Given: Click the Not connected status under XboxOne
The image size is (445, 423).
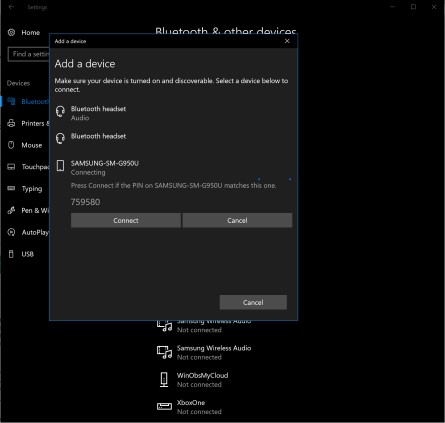Looking at the screenshot, I should coord(199,412).
